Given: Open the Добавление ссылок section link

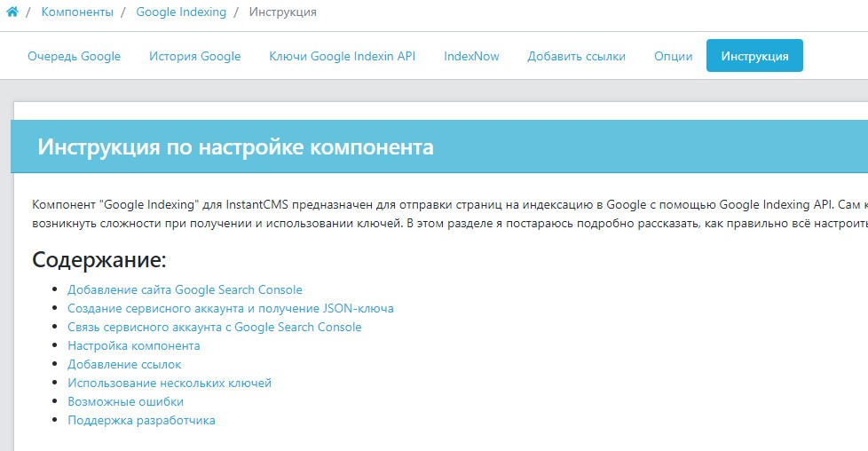Looking at the screenshot, I should 124,365.
